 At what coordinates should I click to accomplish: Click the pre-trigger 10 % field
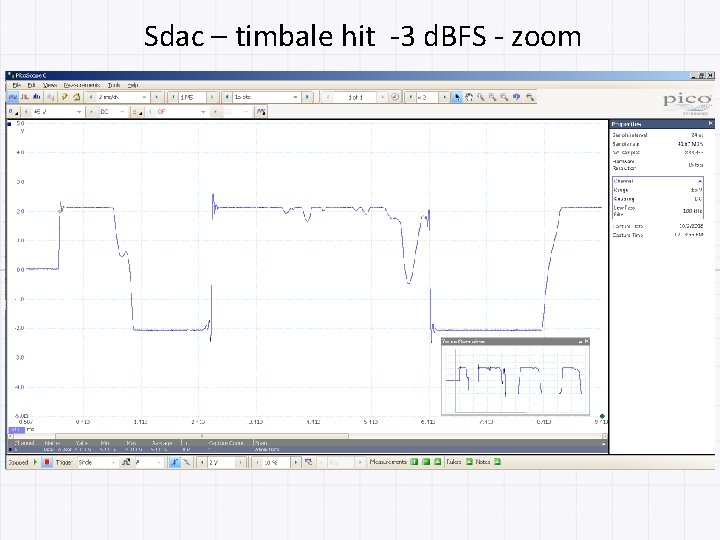click(x=276, y=462)
